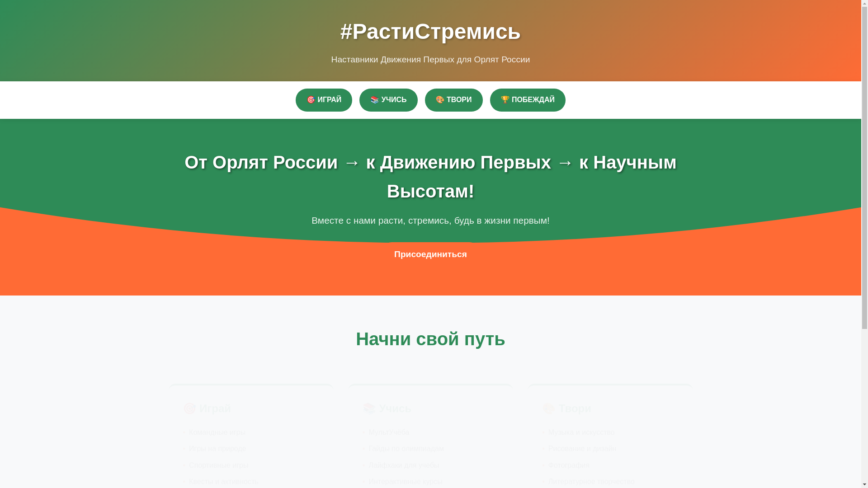Open the УЧИСЬ navigation button
Image resolution: width=868 pixels, height=488 pixels.
pyautogui.click(x=388, y=100)
